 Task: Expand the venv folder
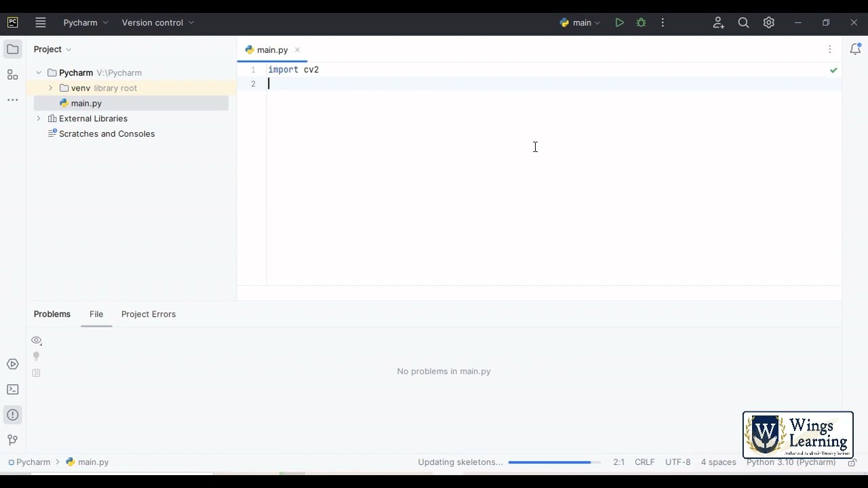click(51, 88)
